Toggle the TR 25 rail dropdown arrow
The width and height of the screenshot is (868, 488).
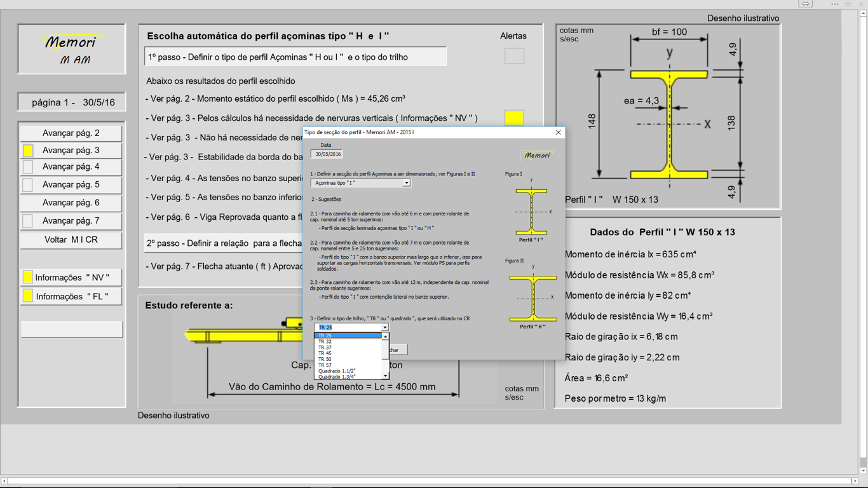[384, 328]
